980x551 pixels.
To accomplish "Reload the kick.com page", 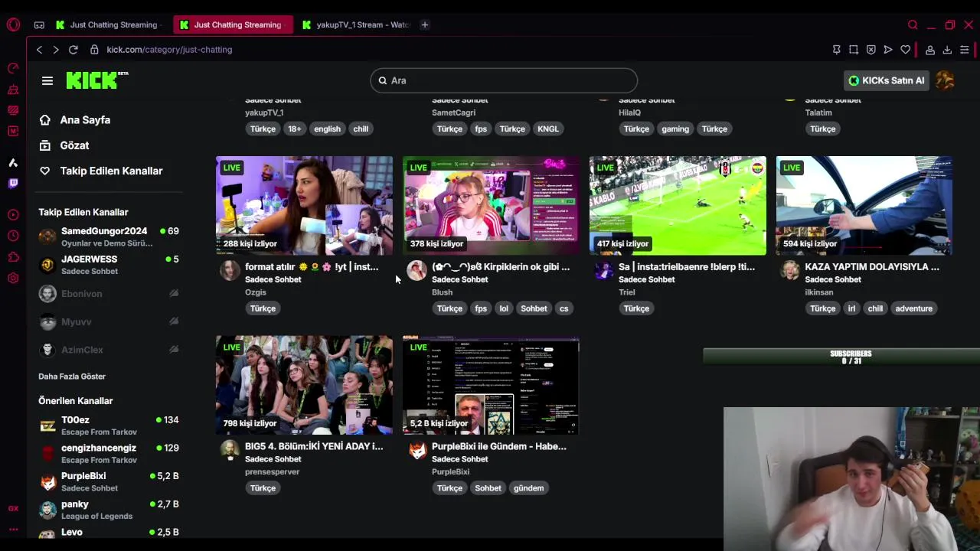I will (73, 50).
